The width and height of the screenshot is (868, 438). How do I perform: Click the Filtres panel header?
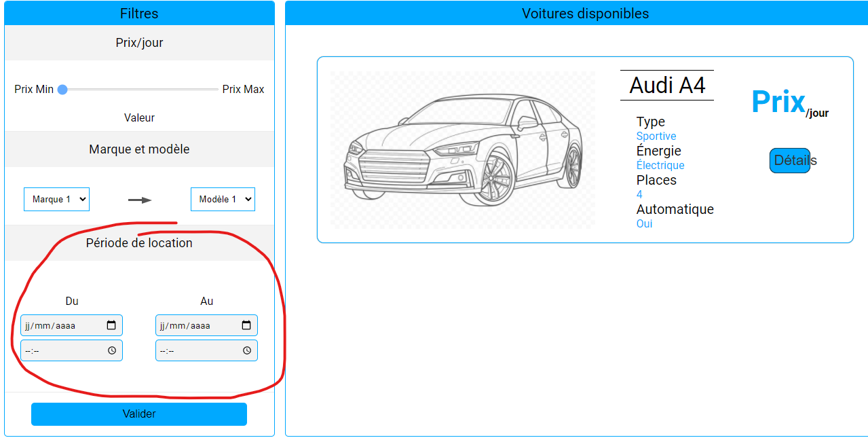[139, 14]
